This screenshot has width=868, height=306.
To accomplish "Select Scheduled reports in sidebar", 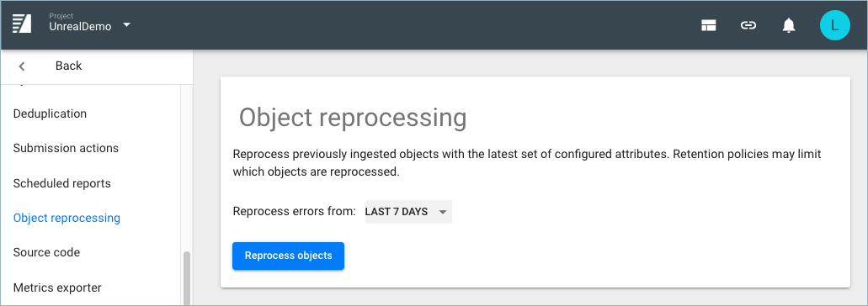I will tap(62, 183).
